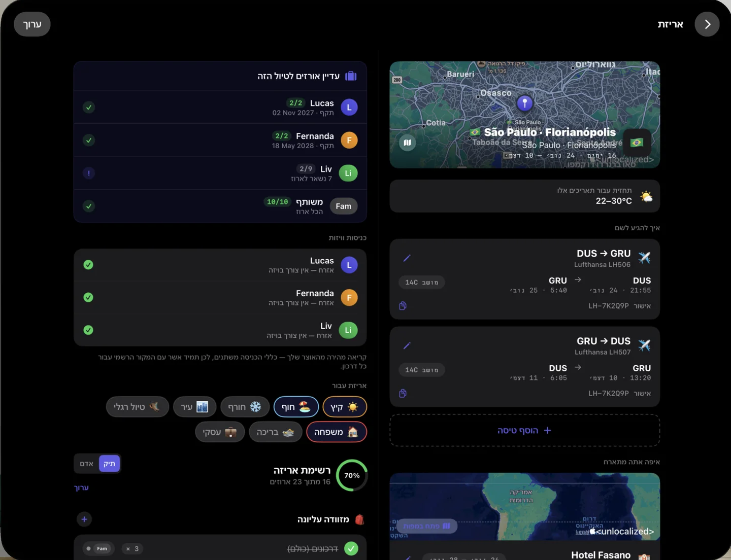Click the Fam shared avatar badge
This screenshot has width=731, height=560.
coord(344,206)
